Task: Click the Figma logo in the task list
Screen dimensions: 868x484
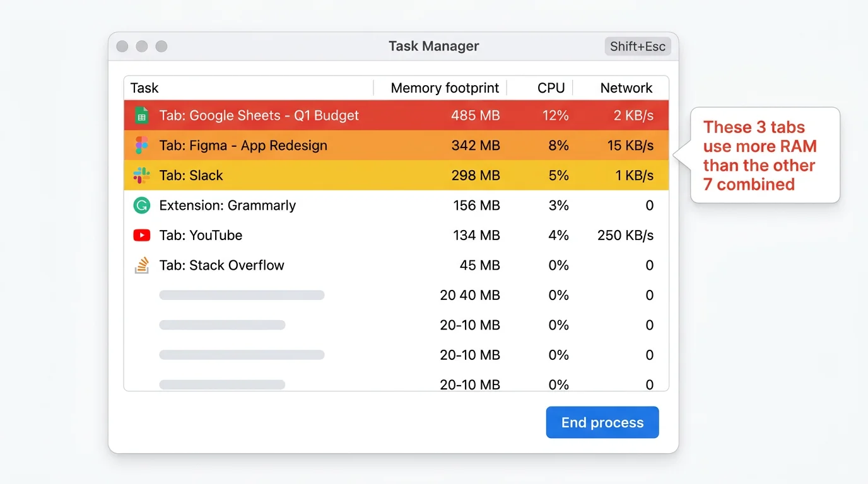Action: click(x=141, y=145)
